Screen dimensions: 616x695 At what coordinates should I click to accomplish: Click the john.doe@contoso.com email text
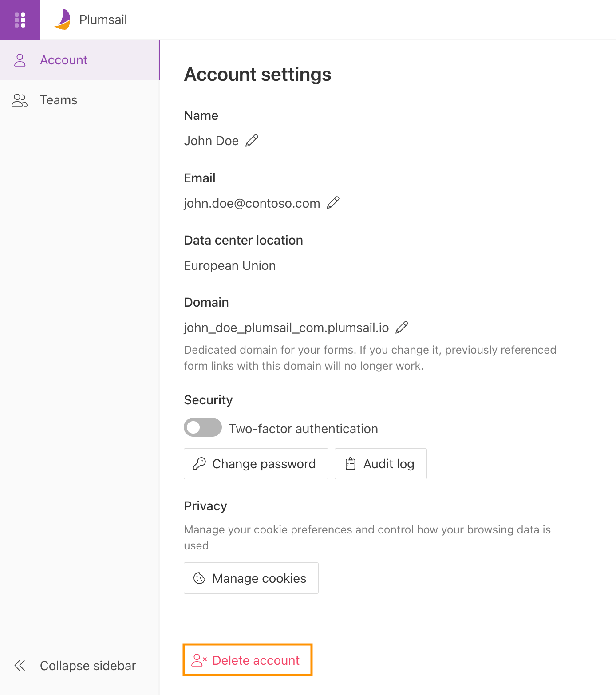[252, 203]
